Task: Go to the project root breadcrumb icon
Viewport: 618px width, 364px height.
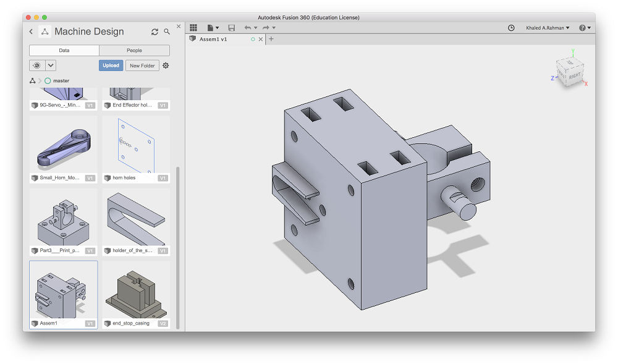Action: (33, 81)
